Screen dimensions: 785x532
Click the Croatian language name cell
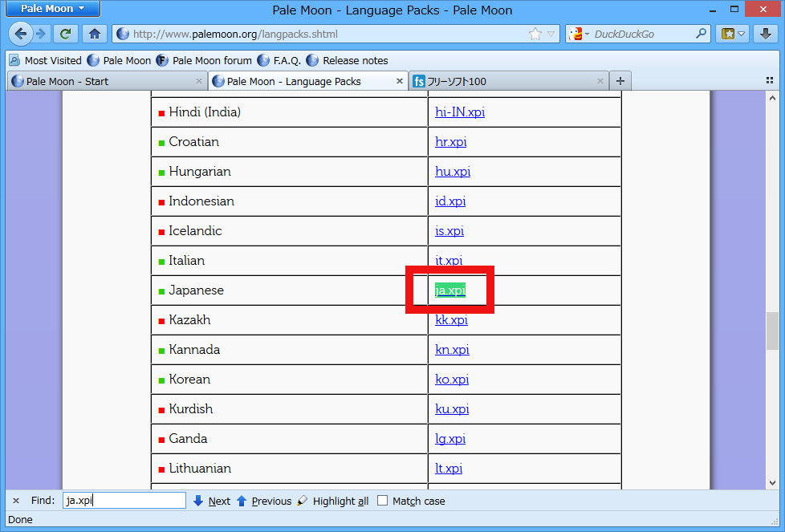click(290, 142)
